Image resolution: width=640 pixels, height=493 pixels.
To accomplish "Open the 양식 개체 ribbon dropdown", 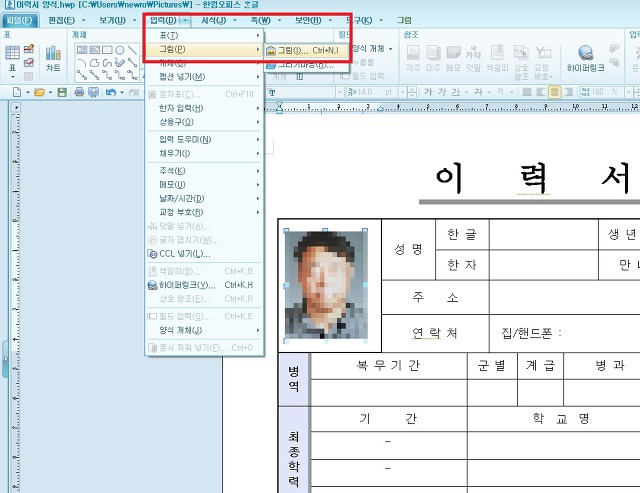I will pyautogui.click(x=391, y=49).
